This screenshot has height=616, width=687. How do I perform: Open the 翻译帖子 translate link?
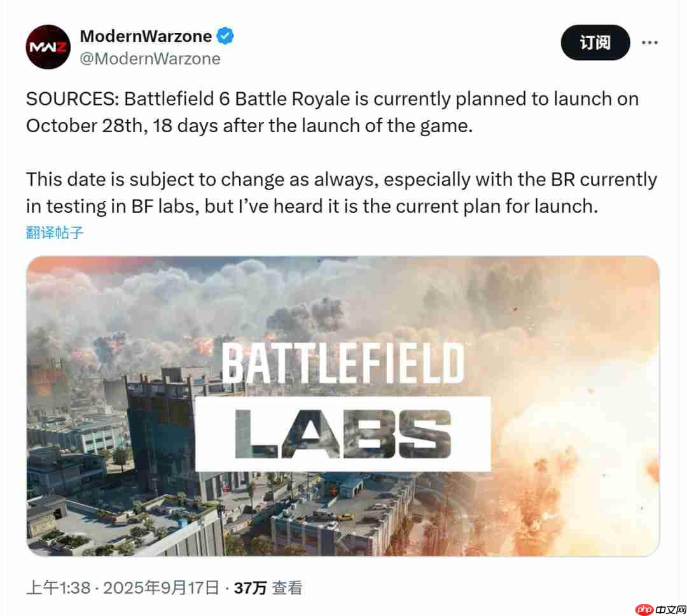(54, 232)
